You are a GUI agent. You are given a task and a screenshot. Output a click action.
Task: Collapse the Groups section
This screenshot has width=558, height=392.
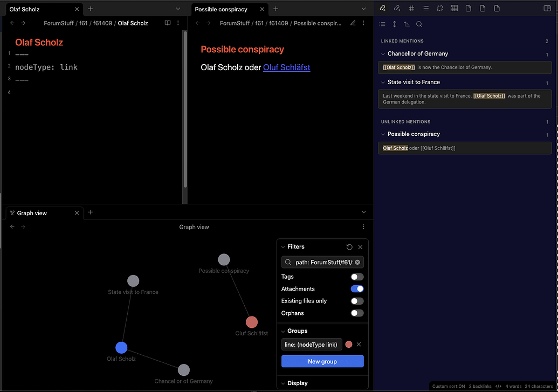(297, 331)
